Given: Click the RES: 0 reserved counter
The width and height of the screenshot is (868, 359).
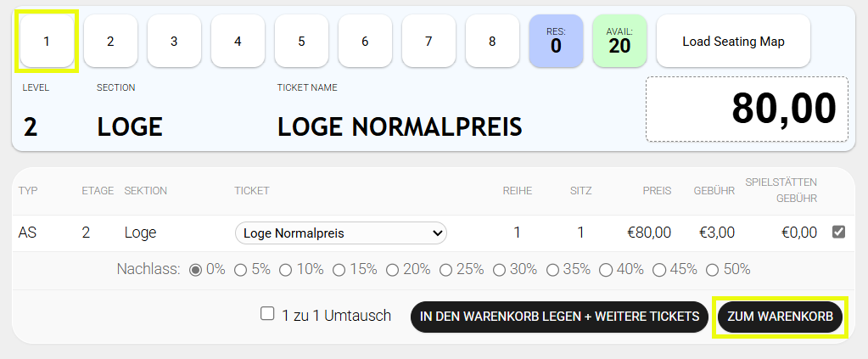Looking at the screenshot, I should point(556,41).
